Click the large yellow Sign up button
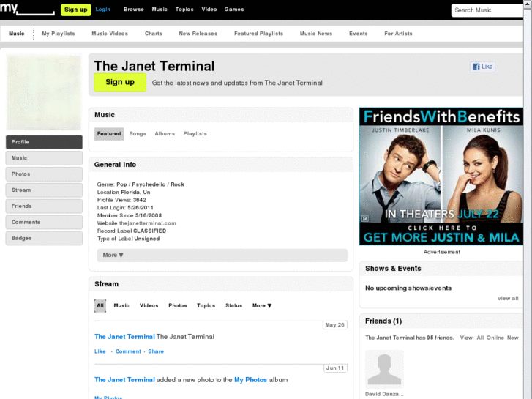The width and height of the screenshot is (532, 399). (120, 82)
